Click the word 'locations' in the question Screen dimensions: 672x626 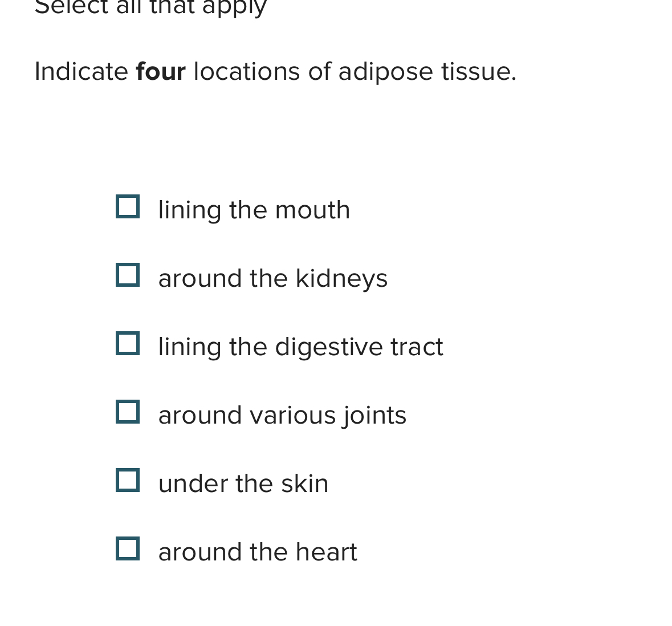click(x=247, y=71)
